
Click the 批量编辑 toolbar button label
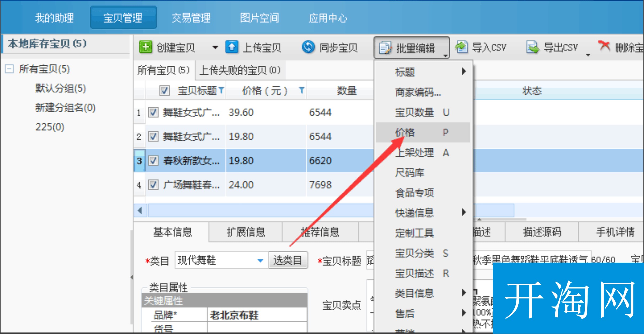[x=415, y=48]
